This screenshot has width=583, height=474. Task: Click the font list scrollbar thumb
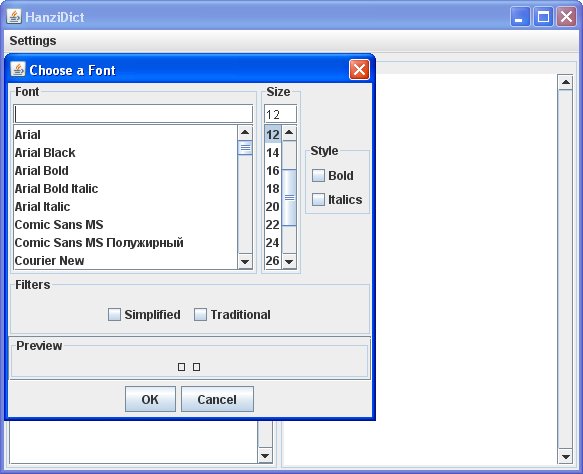(x=245, y=148)
